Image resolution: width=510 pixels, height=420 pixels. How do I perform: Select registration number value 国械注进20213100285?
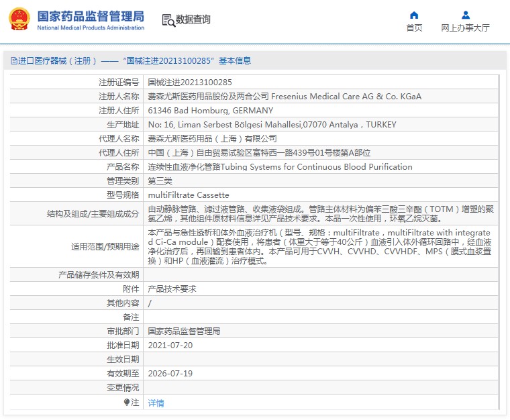[190, 83]
